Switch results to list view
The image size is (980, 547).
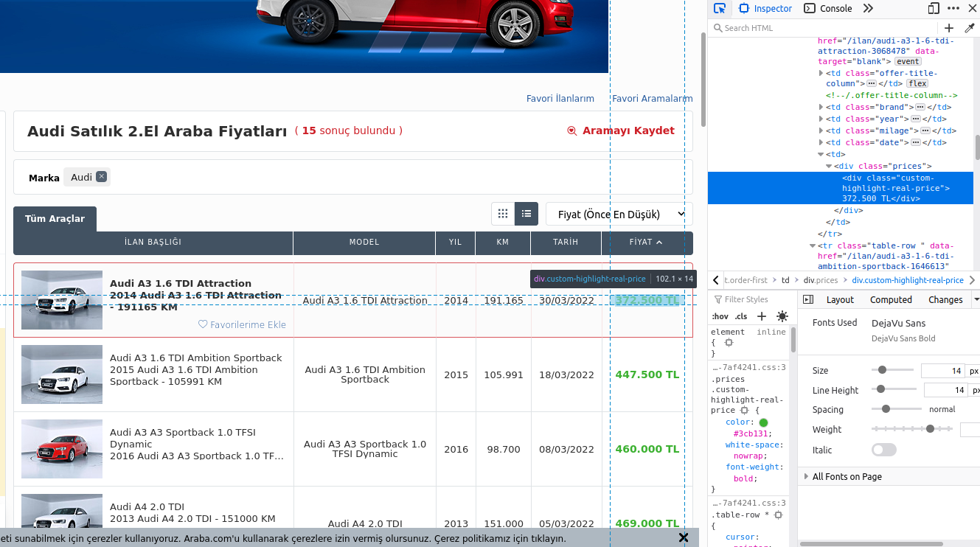click(527, 214)
